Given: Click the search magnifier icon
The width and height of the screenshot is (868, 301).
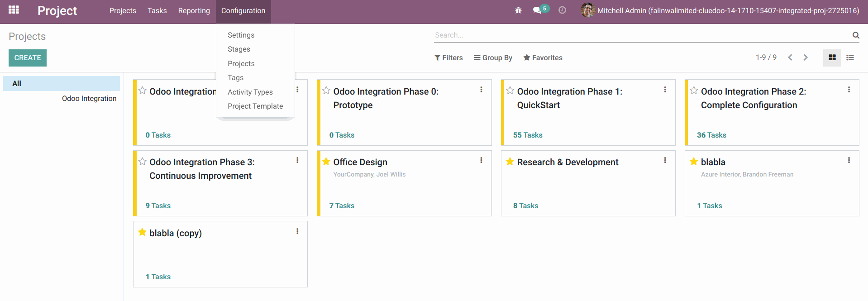Looking at the screenshot, I should pos(856,35).
